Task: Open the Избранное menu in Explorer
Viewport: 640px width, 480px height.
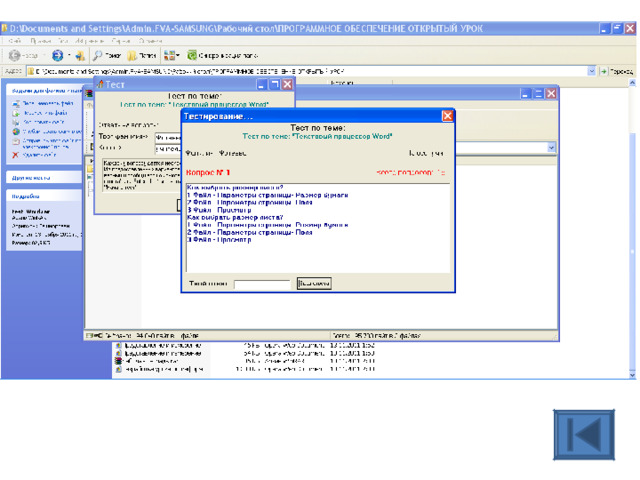Action: [89, 41]
